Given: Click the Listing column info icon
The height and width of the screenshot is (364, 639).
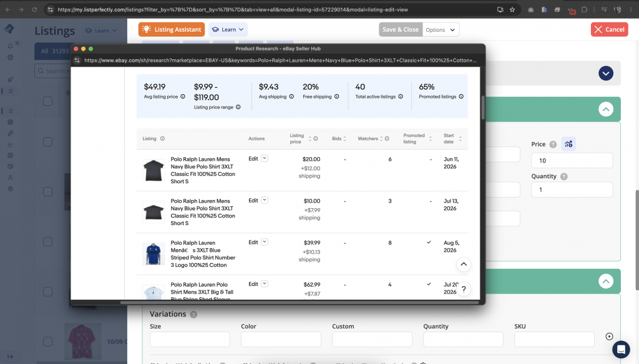Looking at the screenshot, I should click(162, 138).
